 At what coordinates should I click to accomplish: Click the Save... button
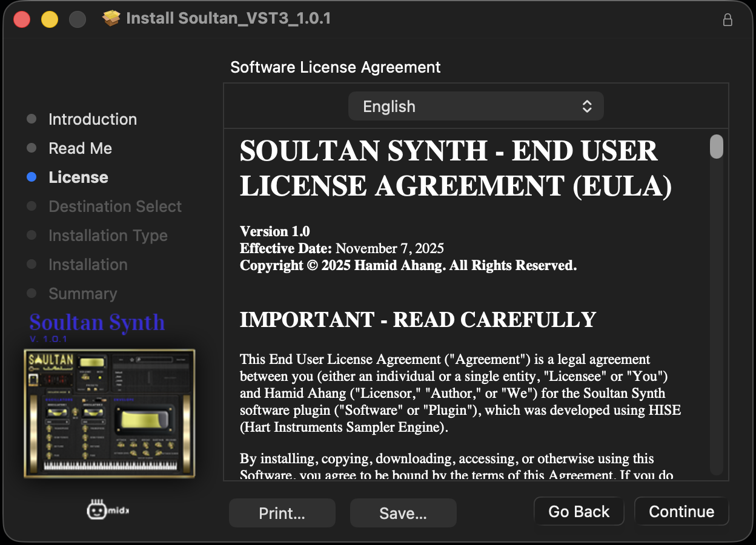point(403,513)
